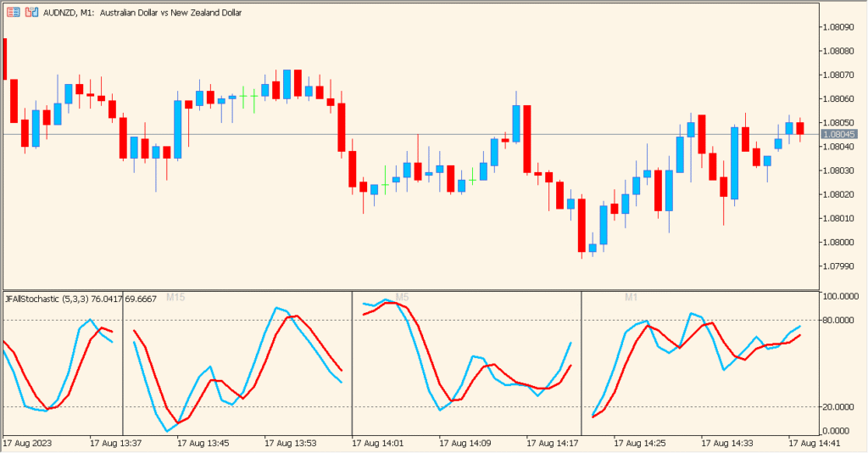Click the 1.08000 price axis label
868x453 pixels.
pos(838,242)
